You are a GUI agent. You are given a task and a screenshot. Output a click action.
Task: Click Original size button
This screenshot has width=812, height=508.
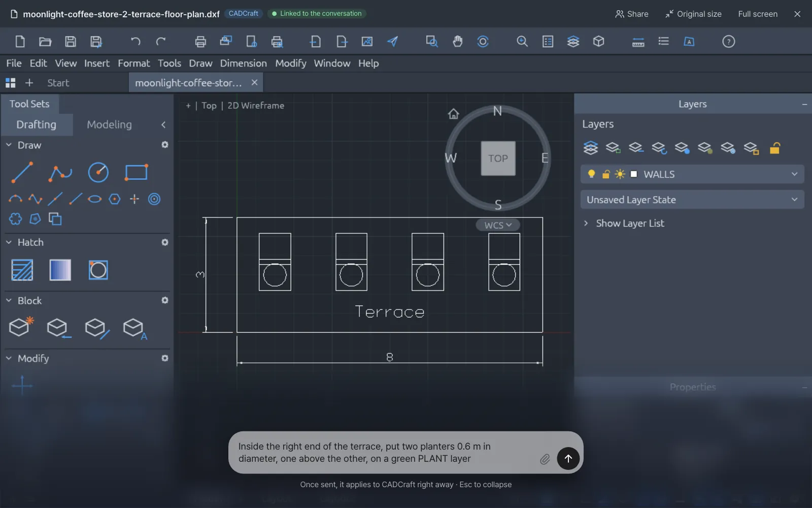pos(693,14)
